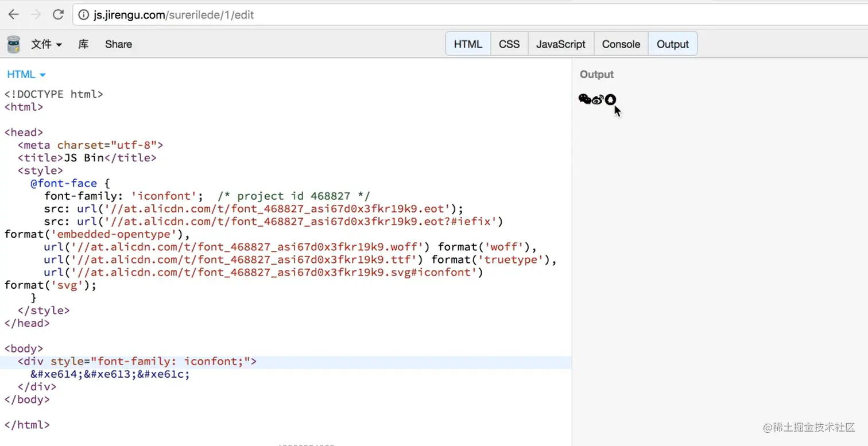Viewport: 868px width, 446px height.
Task: Click the Output panel heading
Action: click(596, 75)
